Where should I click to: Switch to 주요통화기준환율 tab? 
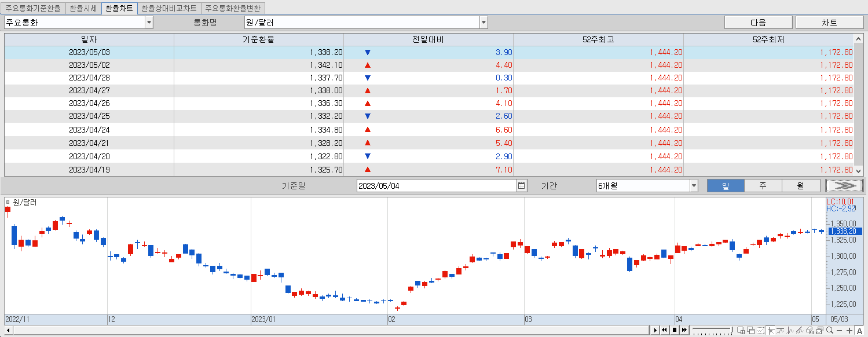coord(33,9)
